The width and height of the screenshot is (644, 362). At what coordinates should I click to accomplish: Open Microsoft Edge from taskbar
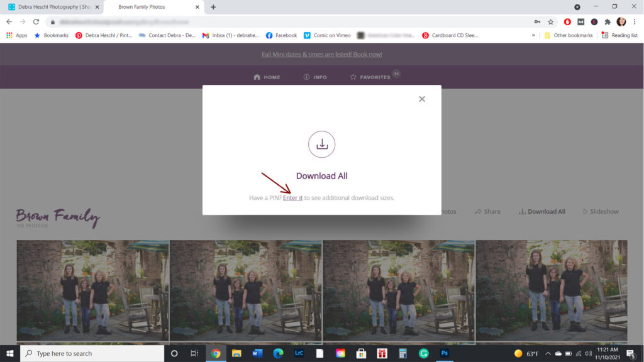pos(278,353)
